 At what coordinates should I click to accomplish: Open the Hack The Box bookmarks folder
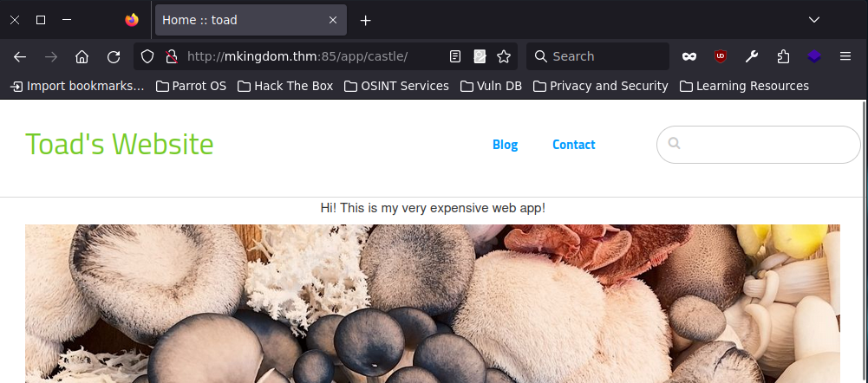[285, 87]
